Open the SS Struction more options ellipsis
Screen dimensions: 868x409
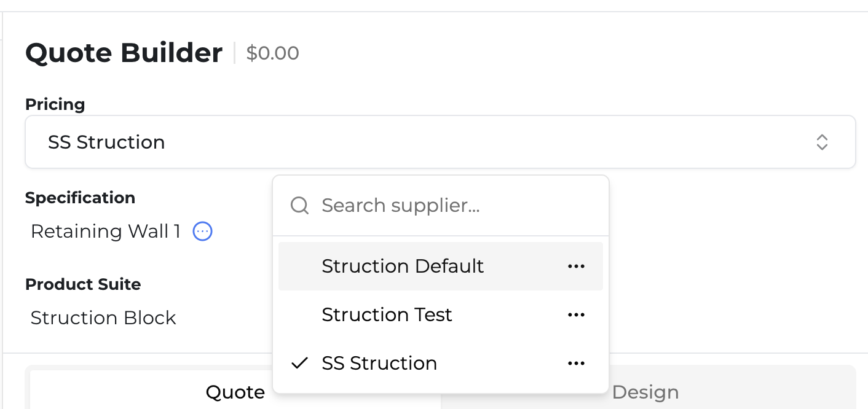576,363
